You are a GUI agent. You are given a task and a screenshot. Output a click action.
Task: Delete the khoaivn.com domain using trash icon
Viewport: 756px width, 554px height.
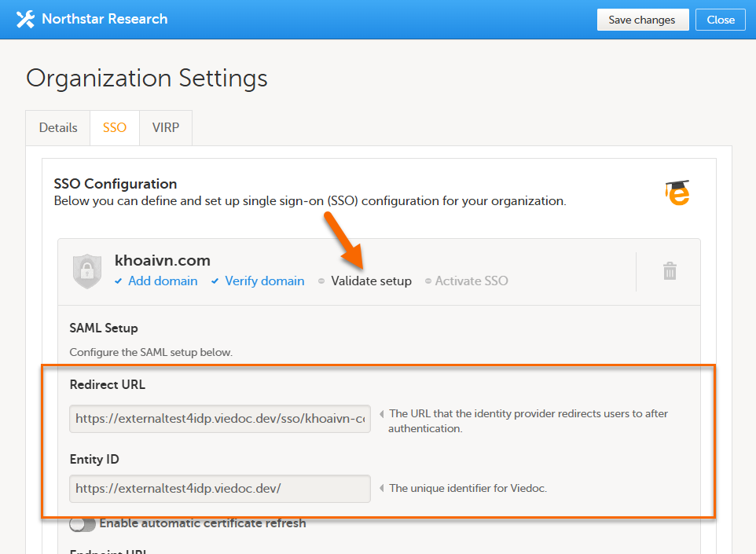coord(670,271)
